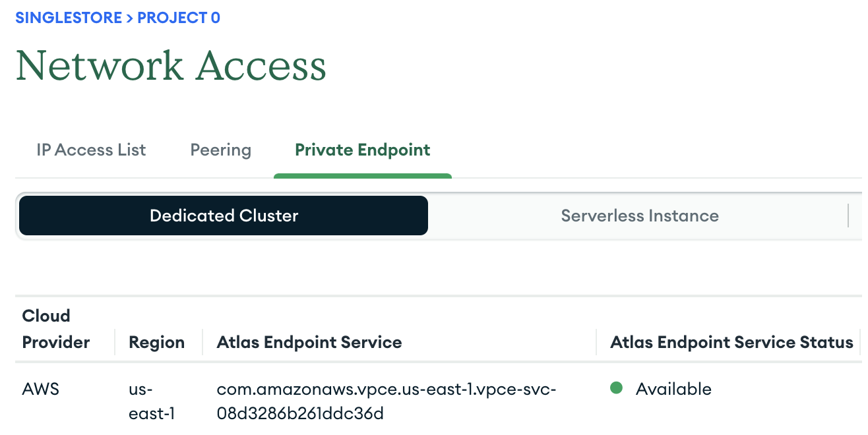
Task: Select the vpce-svc endpoint service name
Action: (x=387, y=401)
